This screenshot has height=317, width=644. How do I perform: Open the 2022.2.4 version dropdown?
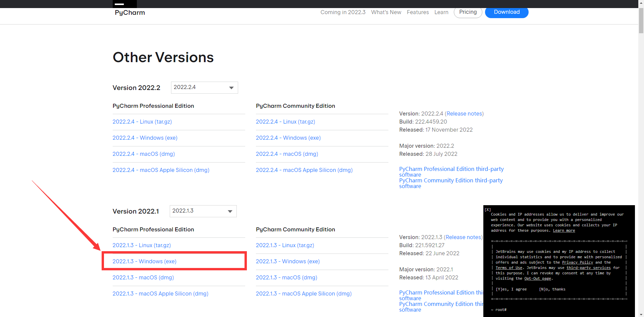tap(204, 88)
